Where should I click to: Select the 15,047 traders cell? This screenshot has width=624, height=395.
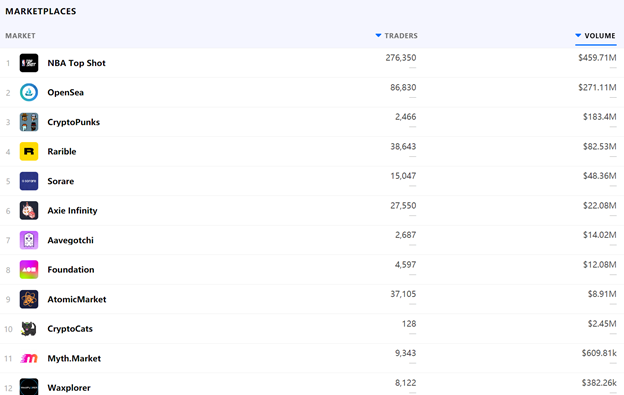coord(403,176)
